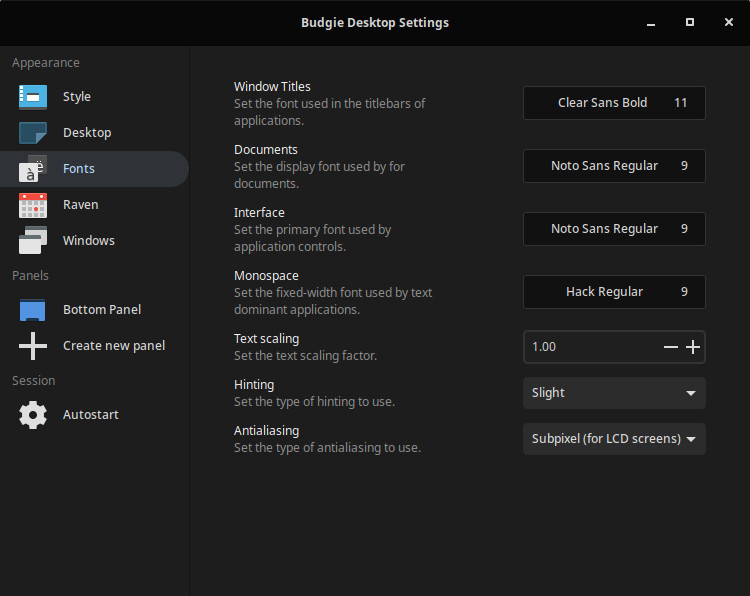
Task: Click the Hinting dropdown arrow
Action: point(690,393)
